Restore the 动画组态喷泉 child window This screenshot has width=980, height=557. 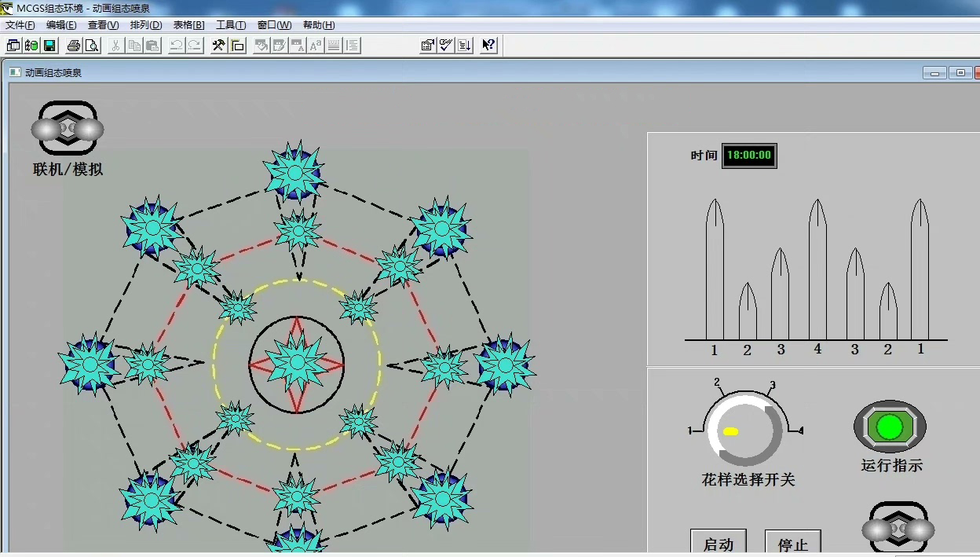(x=960, y=73)
